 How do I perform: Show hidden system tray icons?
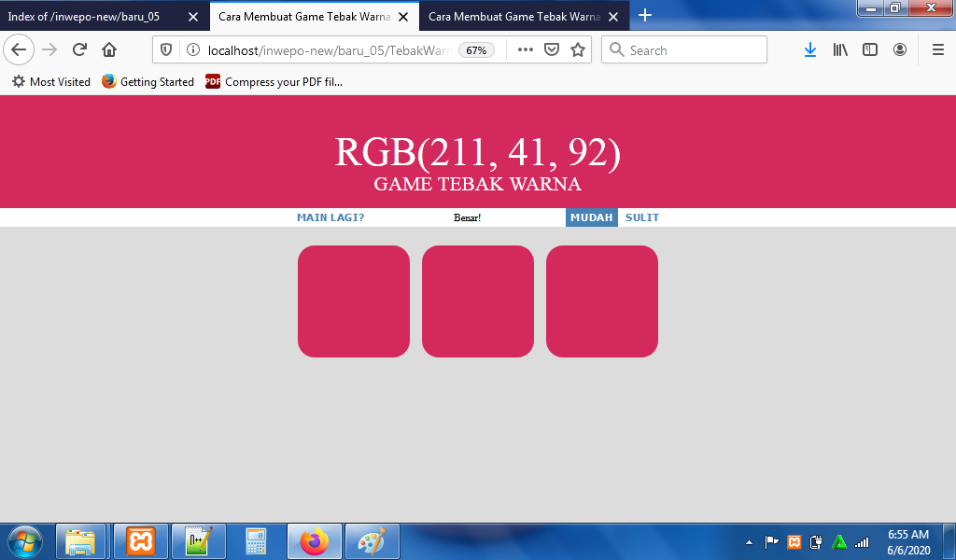pyautogui.click(x=750, y=542)
